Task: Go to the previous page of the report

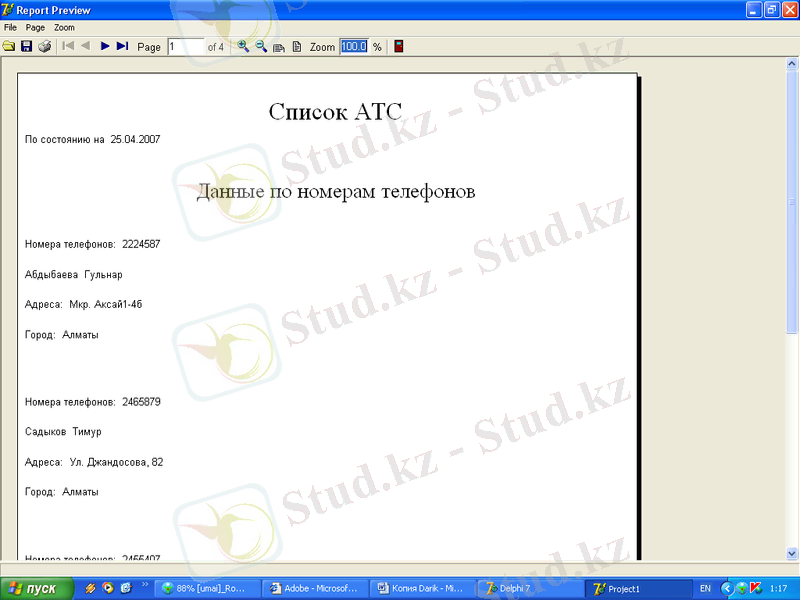Action: tap(85, 46)
